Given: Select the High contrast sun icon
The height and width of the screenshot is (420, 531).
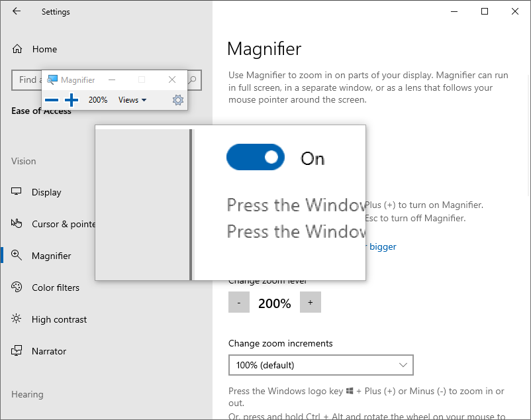Looking at the screenshot, I should pos(17,319).
